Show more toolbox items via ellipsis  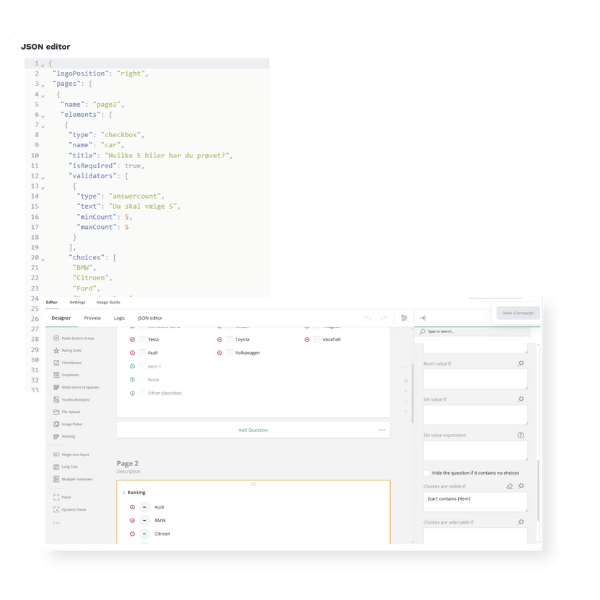56,523
